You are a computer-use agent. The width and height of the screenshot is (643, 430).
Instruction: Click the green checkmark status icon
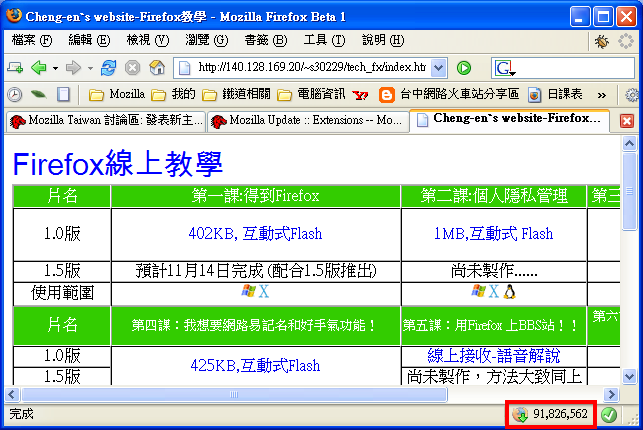click(x=609, y=415)
